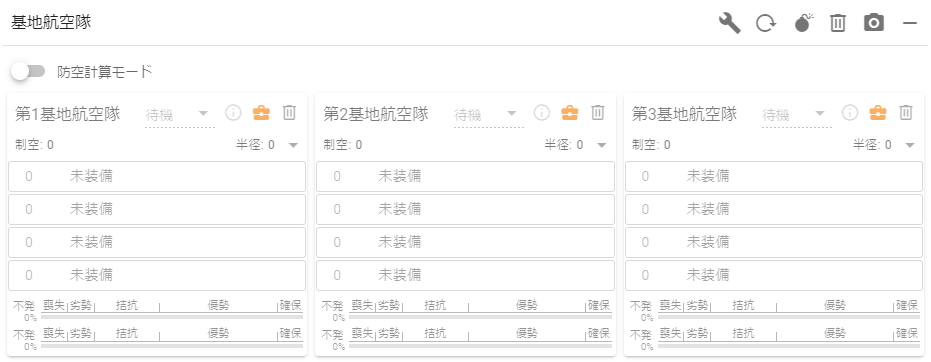
Task: Select third 未装備 slot of 第1基地航空隊
Action: pos(157,242)
